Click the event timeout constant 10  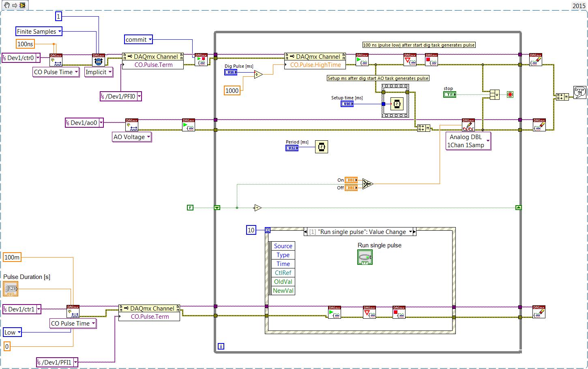251,230
